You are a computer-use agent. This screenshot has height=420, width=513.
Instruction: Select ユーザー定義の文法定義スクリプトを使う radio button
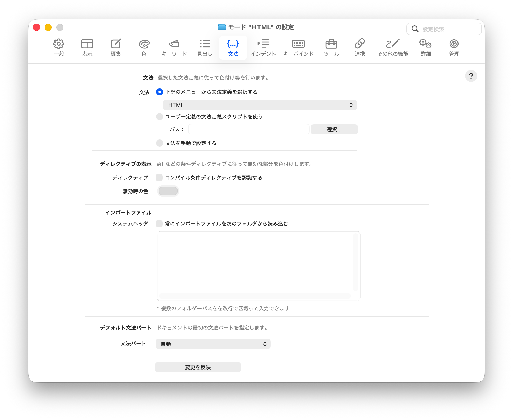[160, 117]
